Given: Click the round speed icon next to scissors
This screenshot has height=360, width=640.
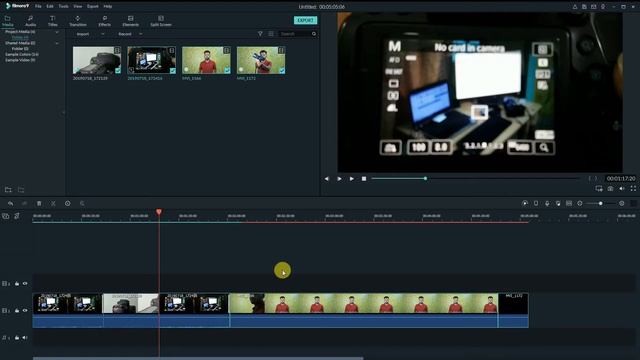Looking at the screenshot, I should [x=68, y=203].
